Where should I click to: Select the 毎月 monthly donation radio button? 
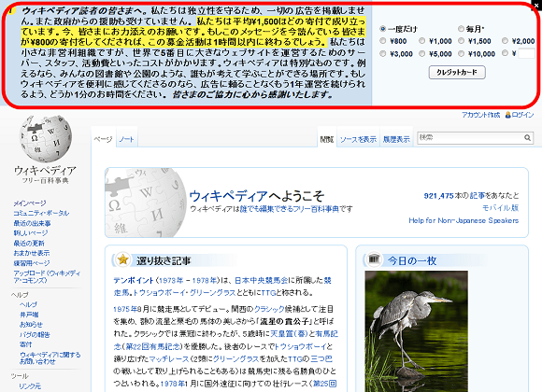click(x=461, y=29)
